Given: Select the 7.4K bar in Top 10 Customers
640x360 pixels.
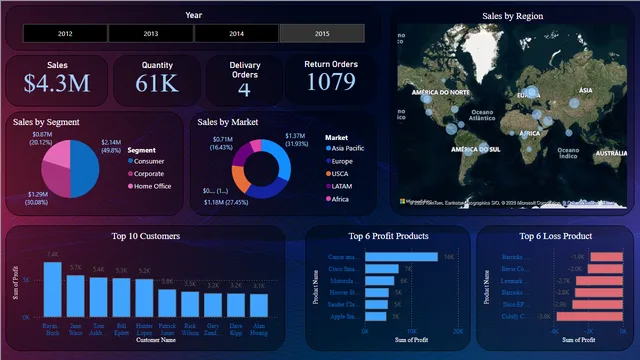Looking at the screenshot, I should point(53,289).
